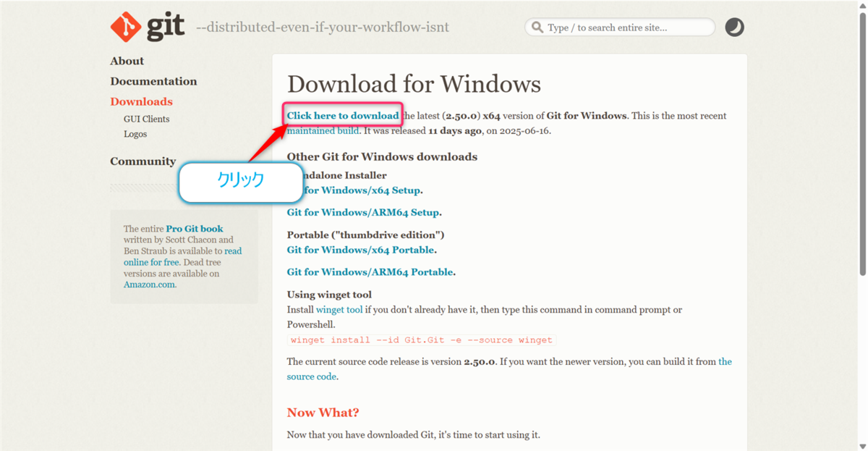Viewport: 868px width, 451px height.
Task: Focus the site search input field
Action: 620,28
